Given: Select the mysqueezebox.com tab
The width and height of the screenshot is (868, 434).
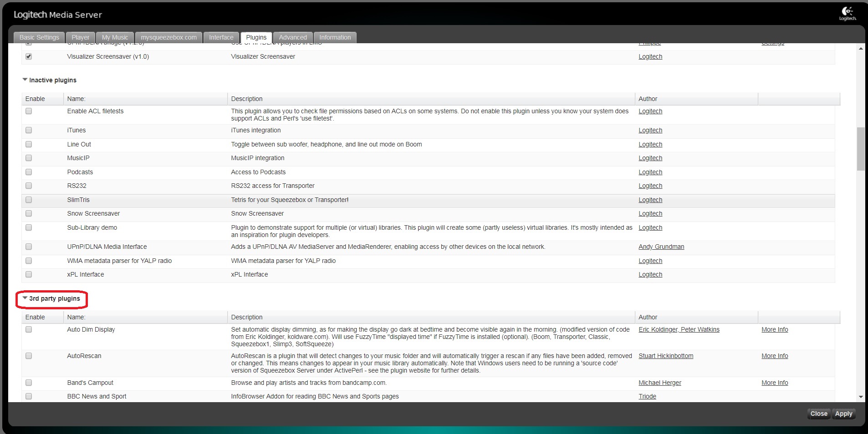Looking at the screenshot, I should [x=168, y=37].
